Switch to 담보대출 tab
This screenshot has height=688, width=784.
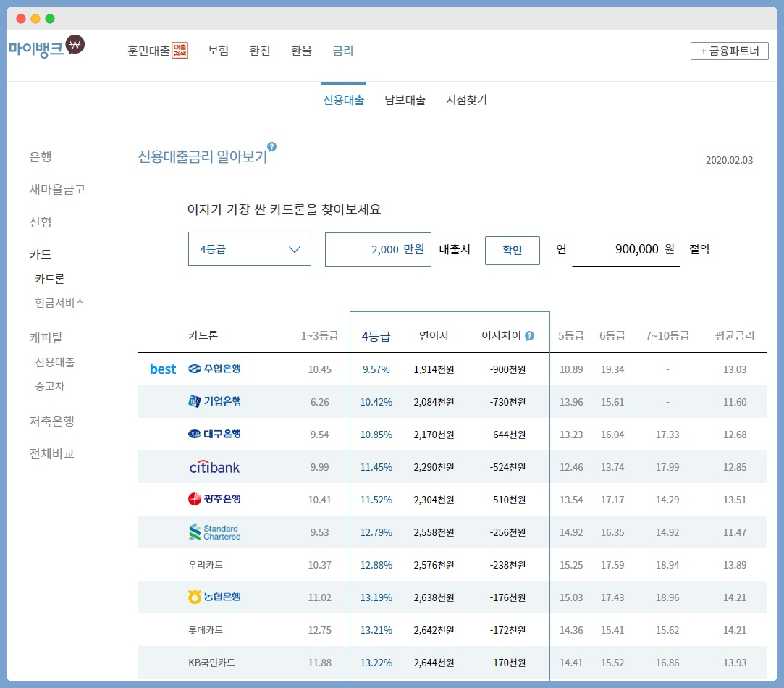coord(405,100)
